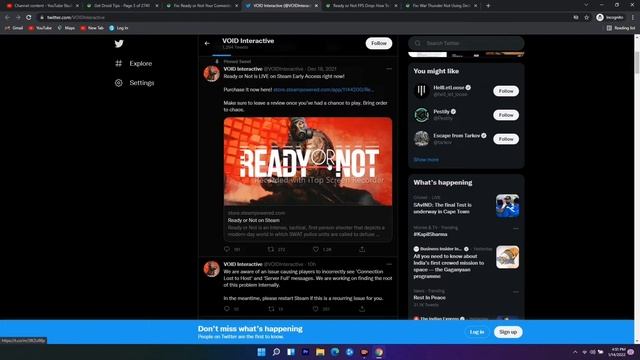Image resolution: width=640 pixels, height=360 pixels.
Task: Open the YouTube bookmark
Action: pos(40,28)
